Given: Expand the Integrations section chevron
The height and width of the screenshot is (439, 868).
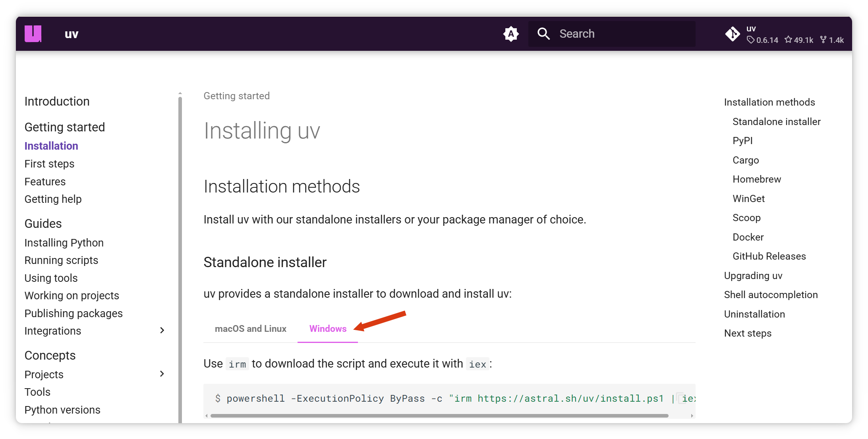Looking at the screenshot, I should [162, 331].
